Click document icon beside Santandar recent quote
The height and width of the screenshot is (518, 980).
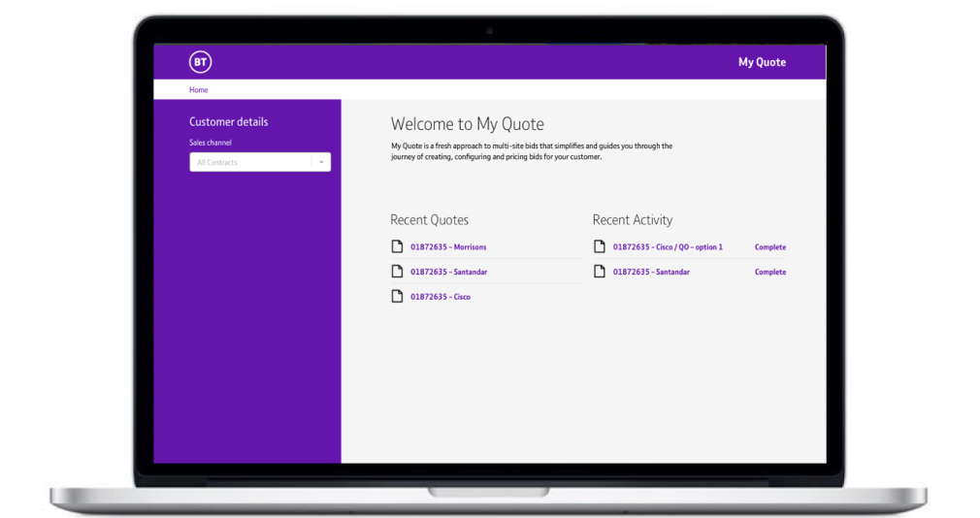pyautogui.click(x=397, y=272)
